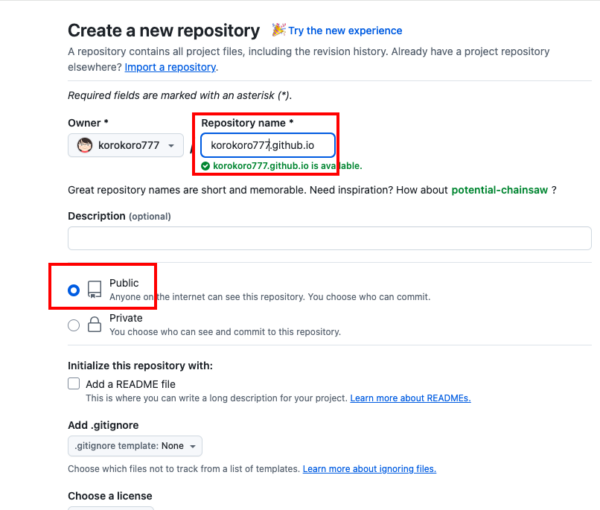The height and width of the screenshot is (510, 600).
Task: Click the party popper icon beside new experience
Action: click(279, 29)
